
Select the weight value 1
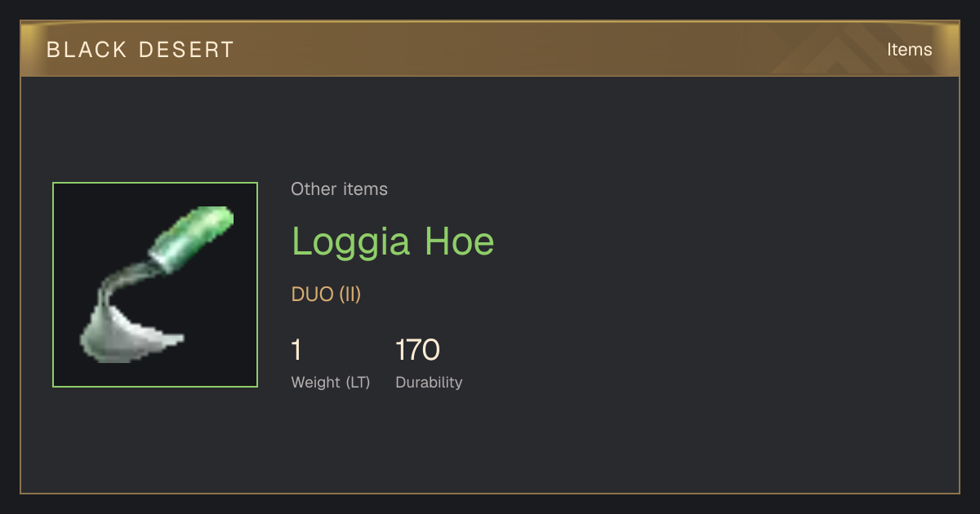[296, 350]
